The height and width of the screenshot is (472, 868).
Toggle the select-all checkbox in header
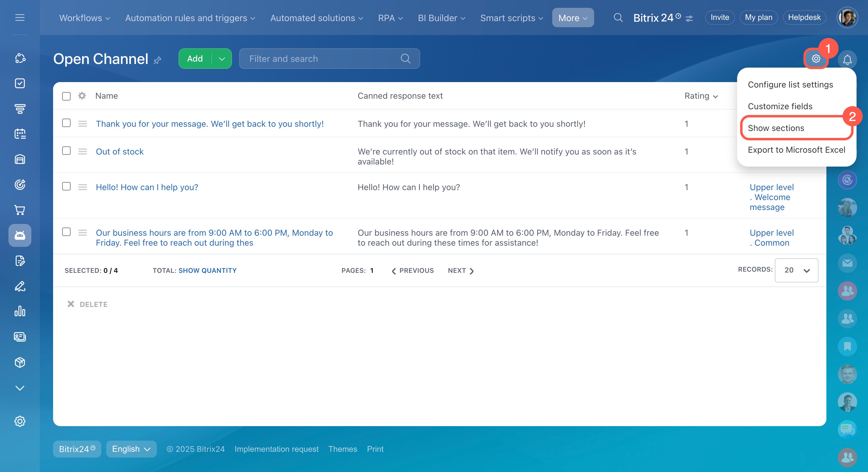coord(66,96)
